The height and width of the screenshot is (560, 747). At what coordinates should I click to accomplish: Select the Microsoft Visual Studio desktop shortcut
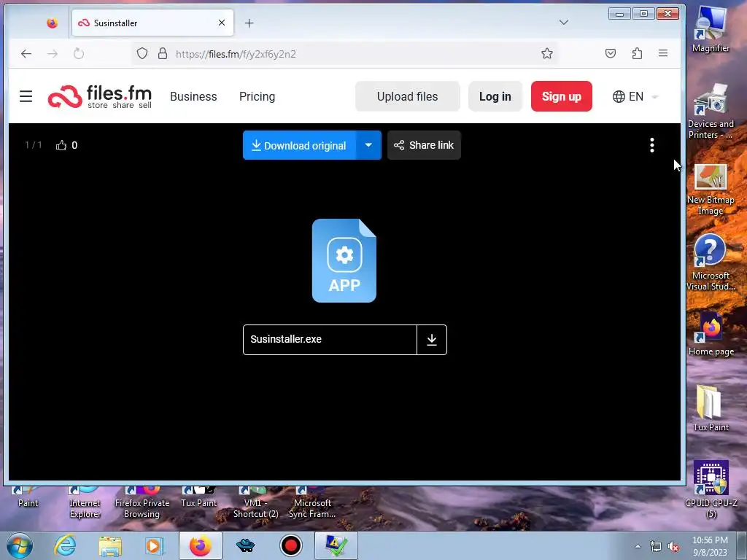coord(711,262)
